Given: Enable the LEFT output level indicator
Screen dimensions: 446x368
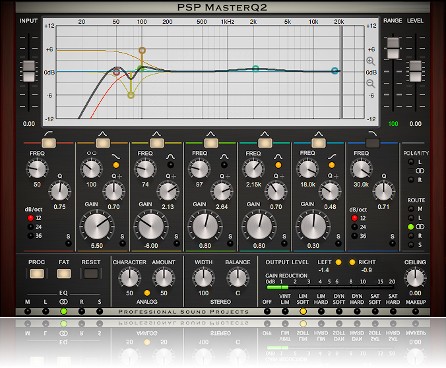Looking at the screenshot, I should click(338, 262).
